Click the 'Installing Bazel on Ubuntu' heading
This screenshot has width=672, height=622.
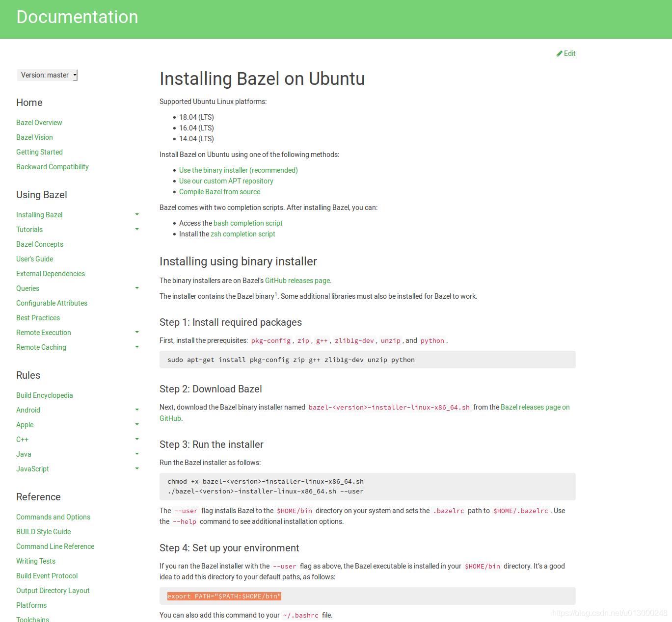point(262,78)
